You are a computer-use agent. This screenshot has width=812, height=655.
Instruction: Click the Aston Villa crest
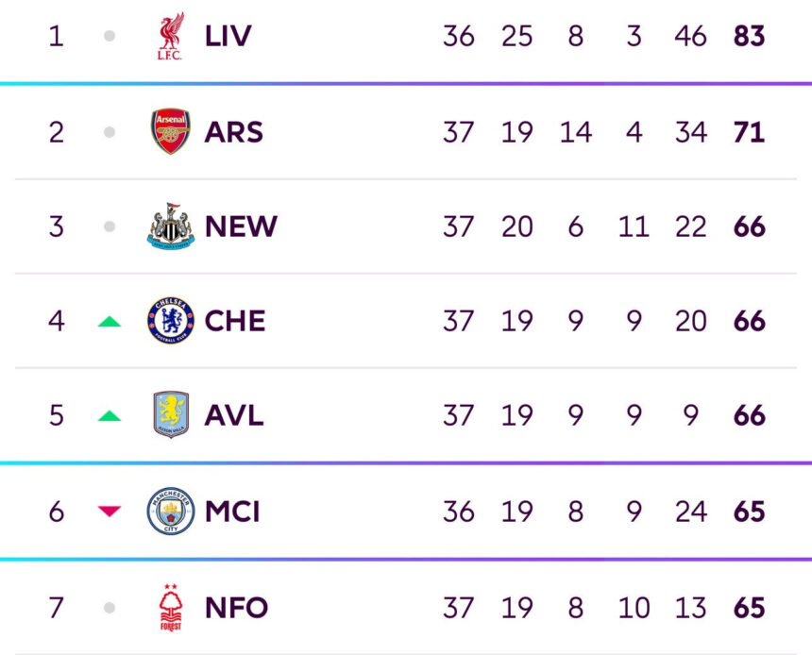170,414
